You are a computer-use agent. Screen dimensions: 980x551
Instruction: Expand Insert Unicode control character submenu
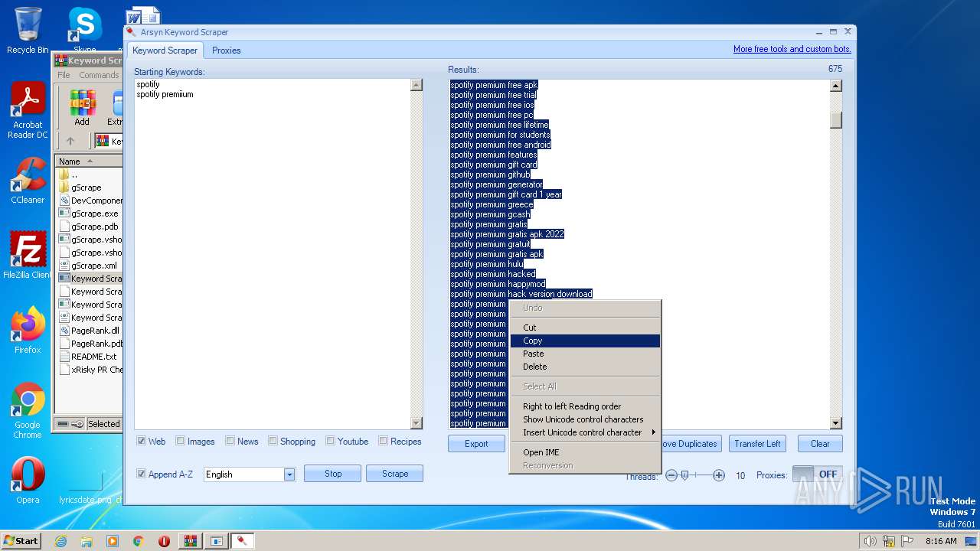tap(586, 432)
